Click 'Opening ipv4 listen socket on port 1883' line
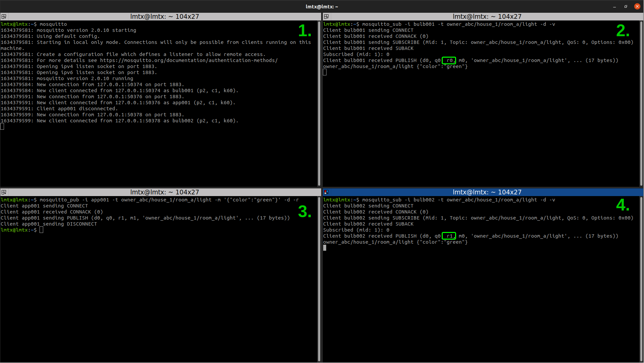 pos(79,66)
